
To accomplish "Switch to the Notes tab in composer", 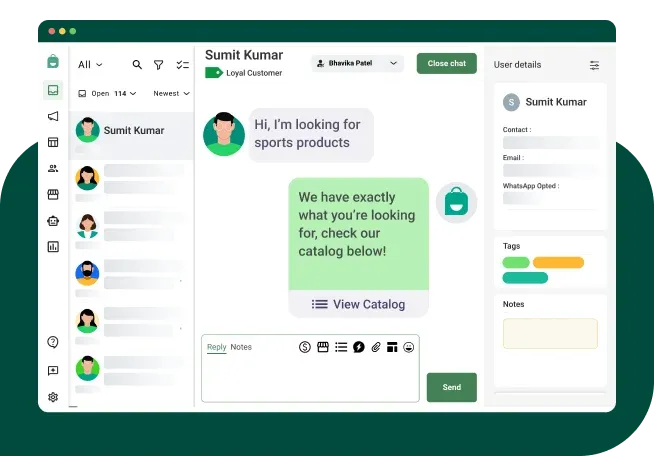I will click(241, 347).
